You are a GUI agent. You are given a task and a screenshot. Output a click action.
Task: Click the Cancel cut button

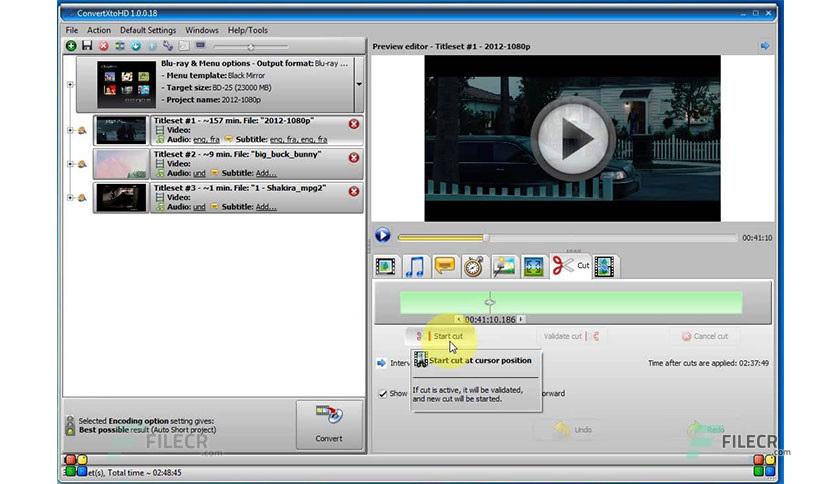pos(704,336)
